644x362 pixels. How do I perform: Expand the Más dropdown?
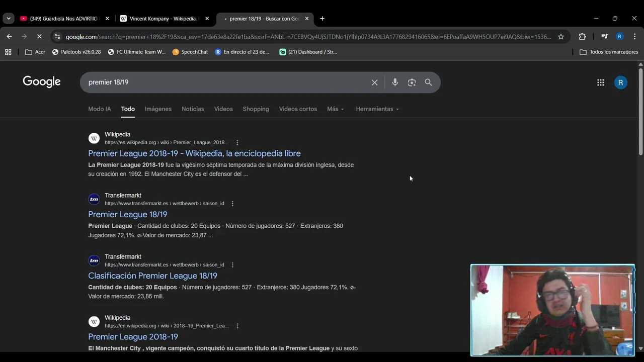(336, 109)
